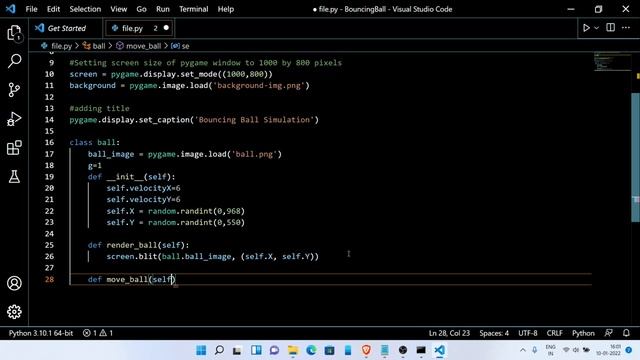Select the Python language mode

[583, 333]
